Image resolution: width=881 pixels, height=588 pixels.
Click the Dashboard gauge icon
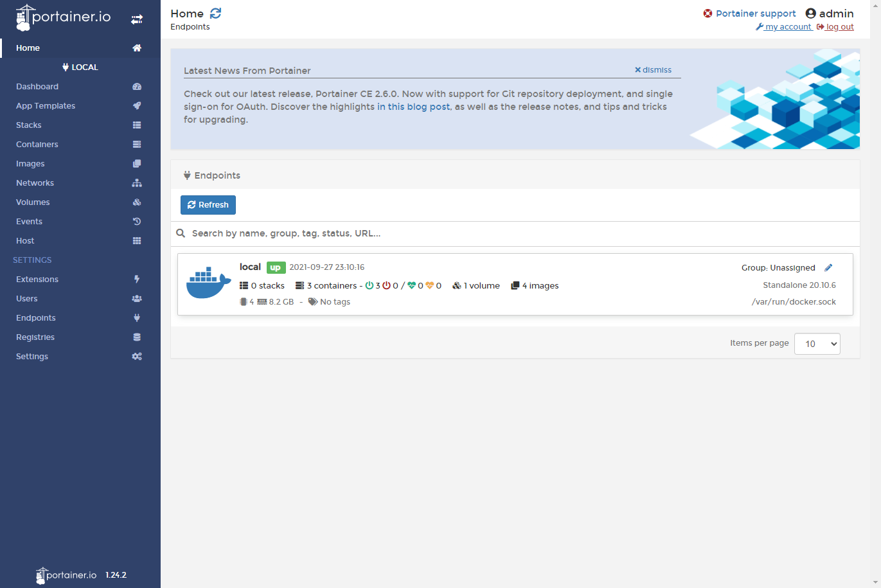(137, 87)
